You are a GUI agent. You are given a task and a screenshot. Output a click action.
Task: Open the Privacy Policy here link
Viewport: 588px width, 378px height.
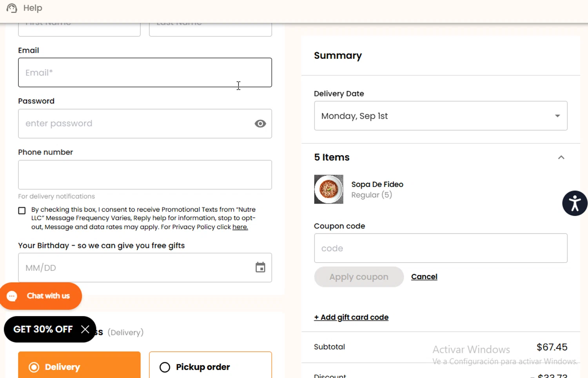pyautogui.click(x=240, y=227)
